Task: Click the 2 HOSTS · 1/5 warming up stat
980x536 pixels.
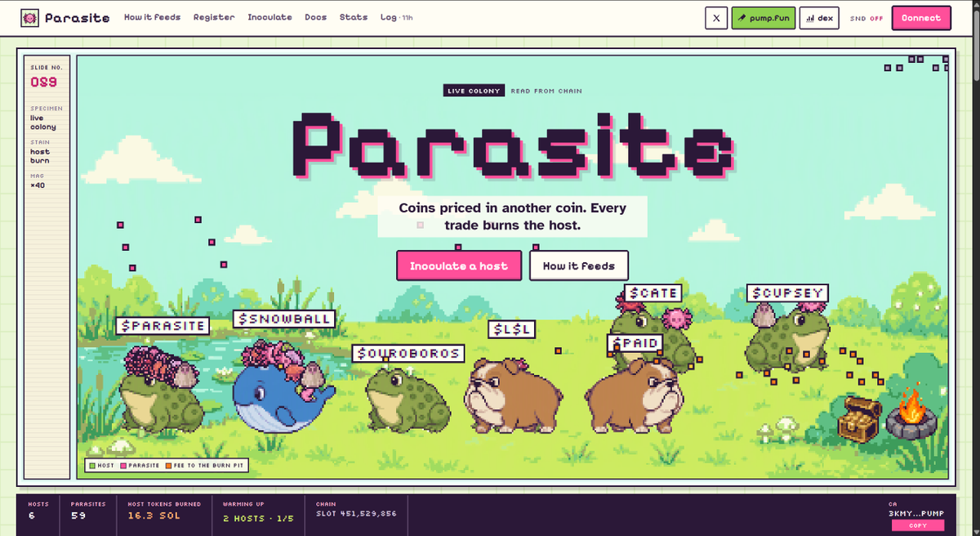Action: 256,518
